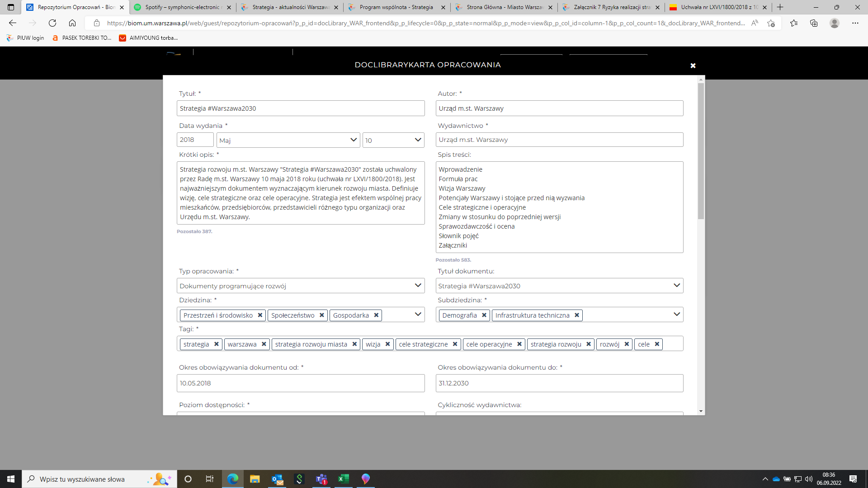Open Microsoft Teams in the taskbar
Image resolution: width=868 pixels, height=488 pixels.
(x=321, y=479)
